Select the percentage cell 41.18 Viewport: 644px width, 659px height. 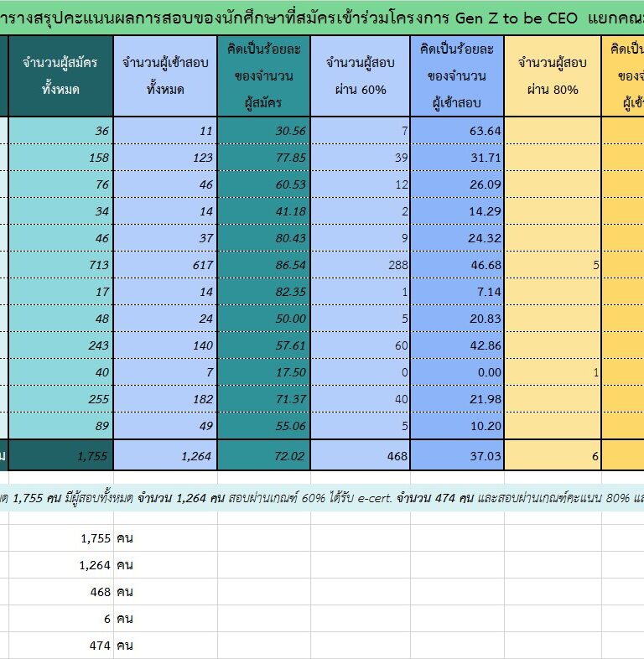point(263,211)
